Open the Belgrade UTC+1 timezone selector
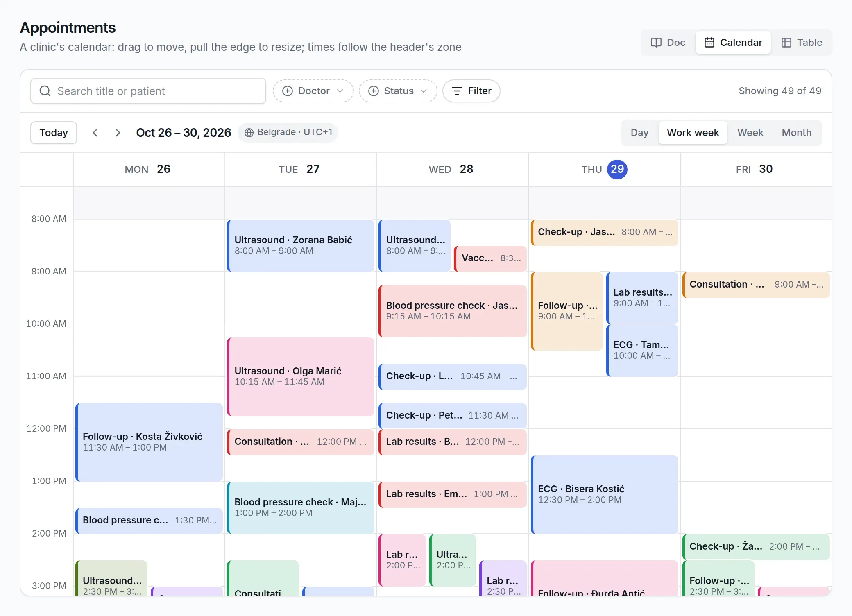 (288, 133)
